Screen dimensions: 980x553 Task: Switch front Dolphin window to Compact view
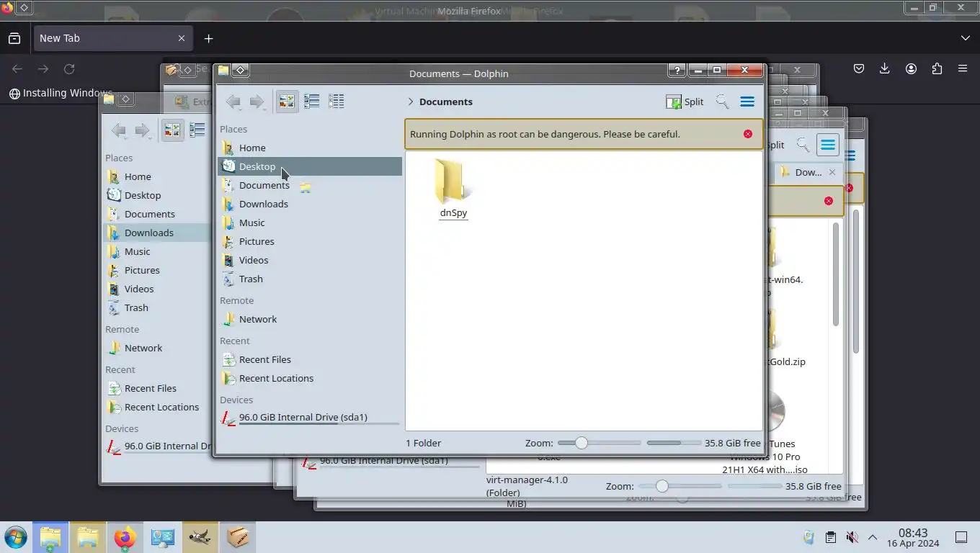(x=311, y=102)
